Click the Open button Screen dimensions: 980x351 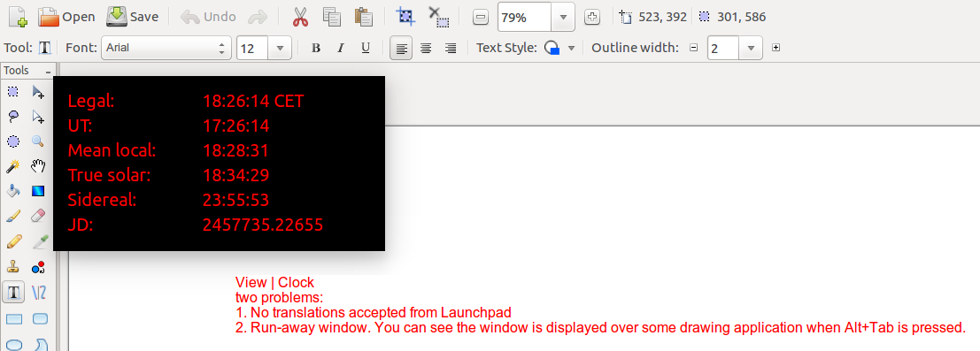(x=67, y=17)
